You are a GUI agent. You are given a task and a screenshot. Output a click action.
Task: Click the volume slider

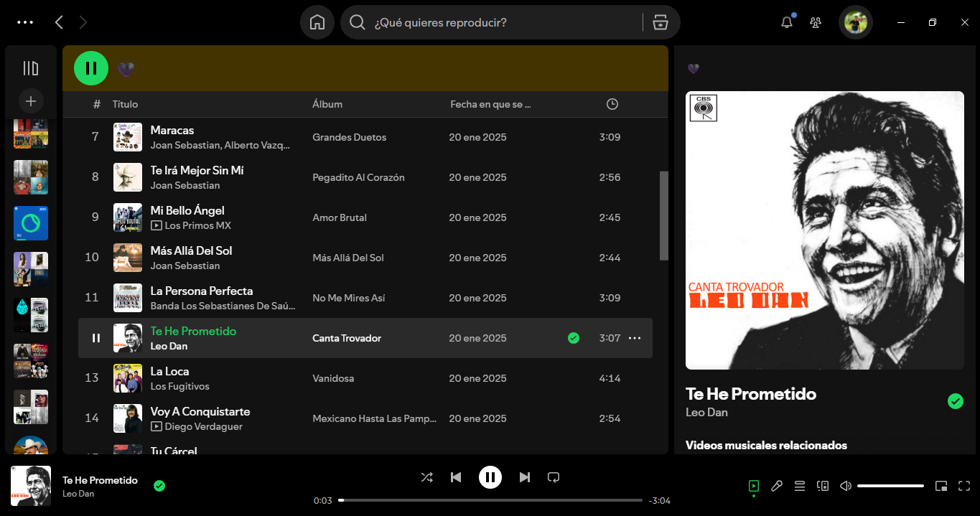(x=890, y=486)
